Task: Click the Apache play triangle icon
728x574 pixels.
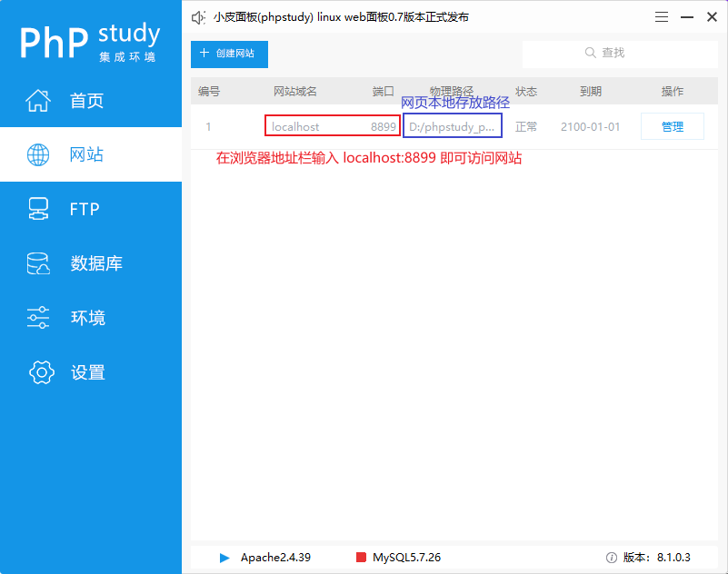Action: 224,558
